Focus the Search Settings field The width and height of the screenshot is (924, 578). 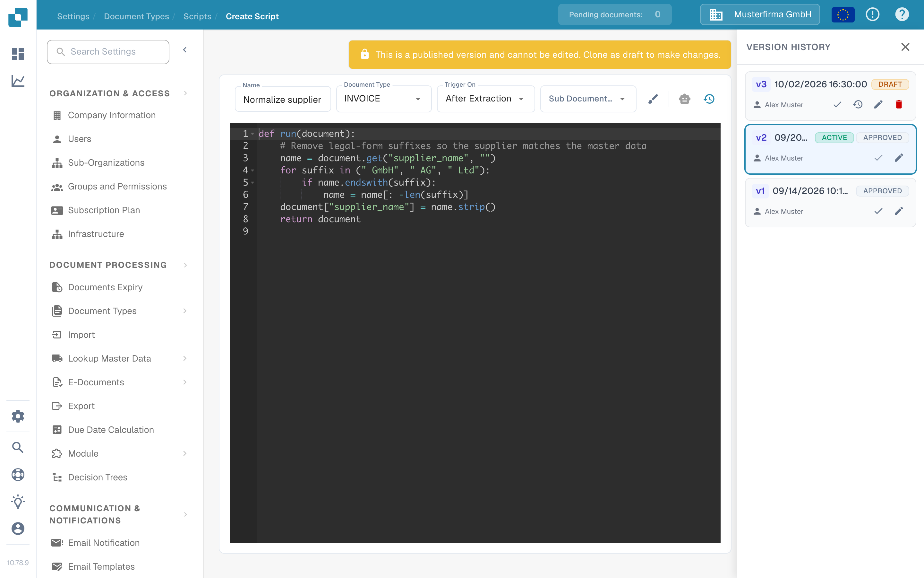pos(108,52)
